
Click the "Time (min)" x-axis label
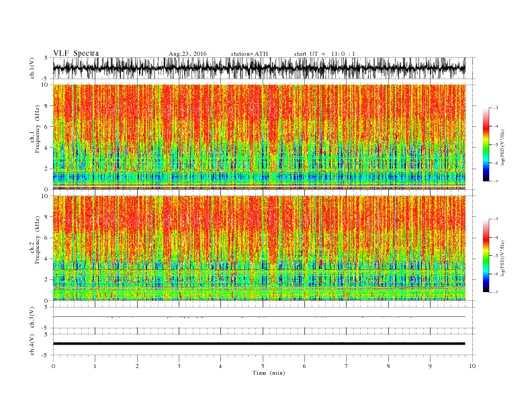269,373
